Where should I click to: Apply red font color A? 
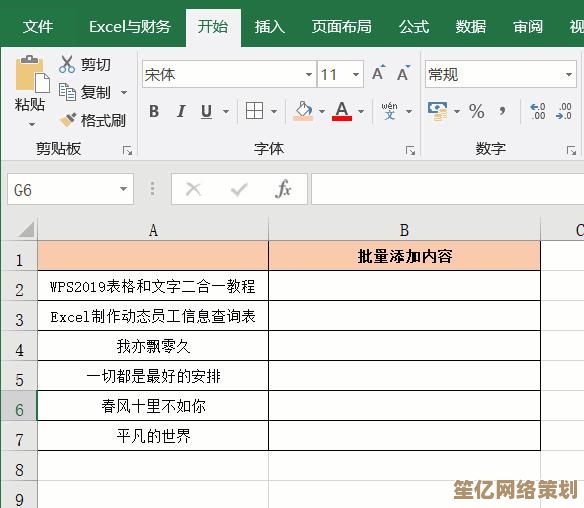point(342,111)
